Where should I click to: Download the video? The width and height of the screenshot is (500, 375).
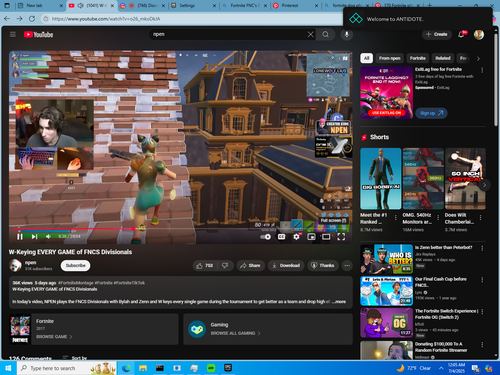pyautogui.click(x=286, y=266)
